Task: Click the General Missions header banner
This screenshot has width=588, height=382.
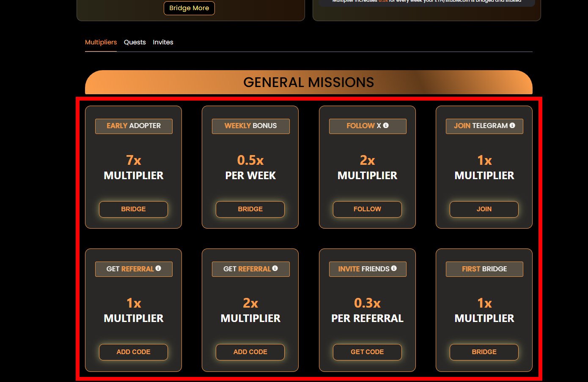Action: tap(308, 82)
